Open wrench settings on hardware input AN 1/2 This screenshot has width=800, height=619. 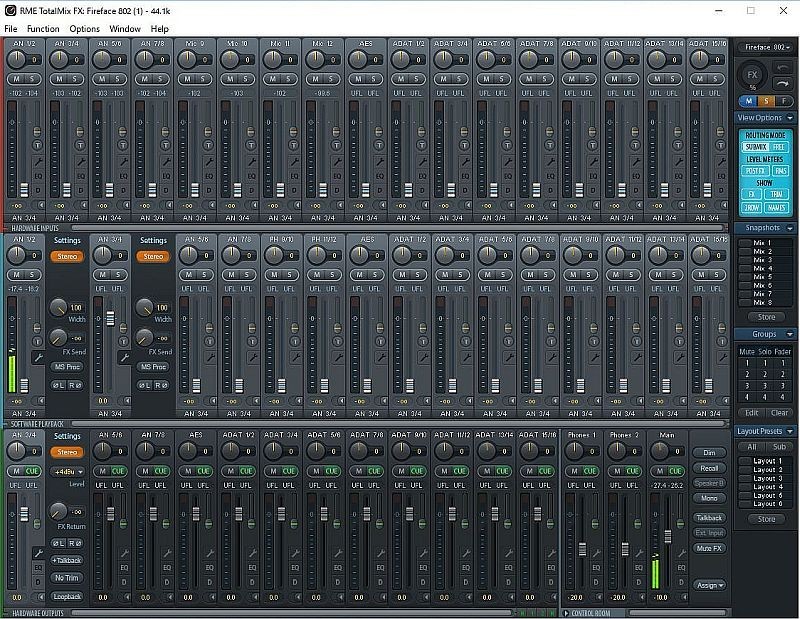click(x=38, y=162)
